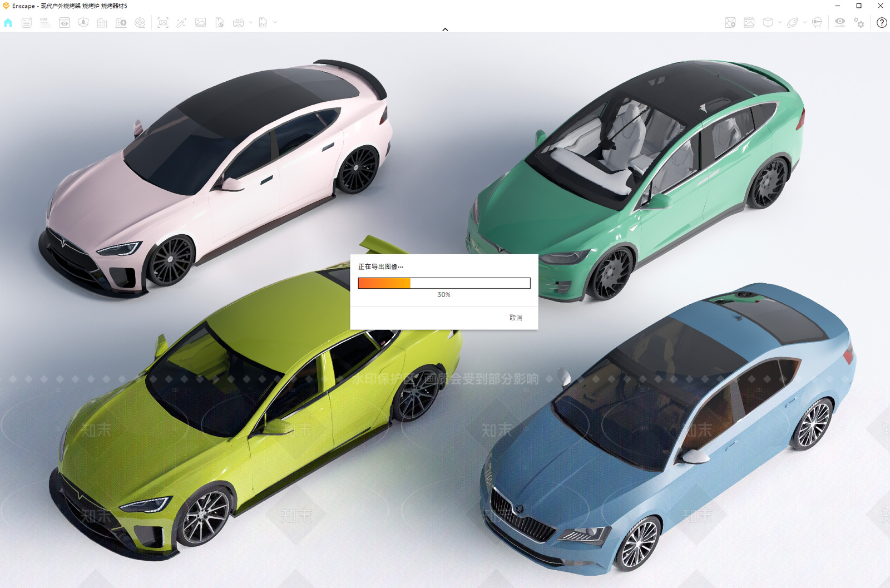Click the 360 panorama render icon

[239, 23]
